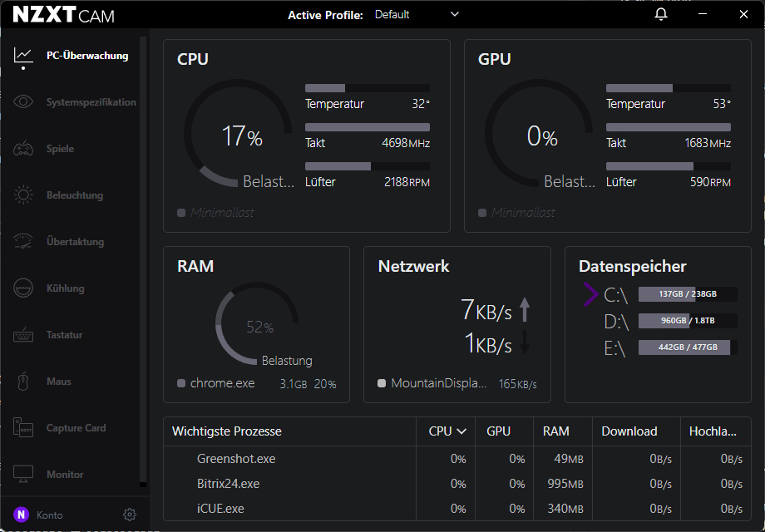Click the settings gear next to Konto
Screen dimensions: 765x532
129,515
